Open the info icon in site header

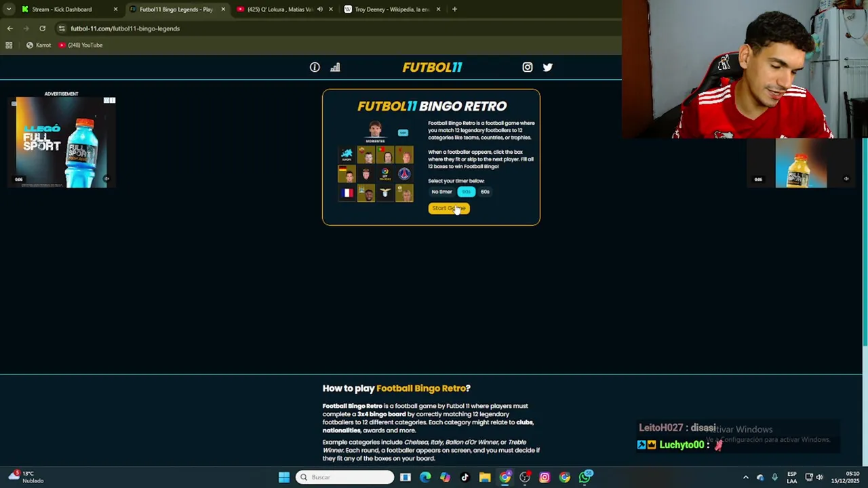(315, 67)
